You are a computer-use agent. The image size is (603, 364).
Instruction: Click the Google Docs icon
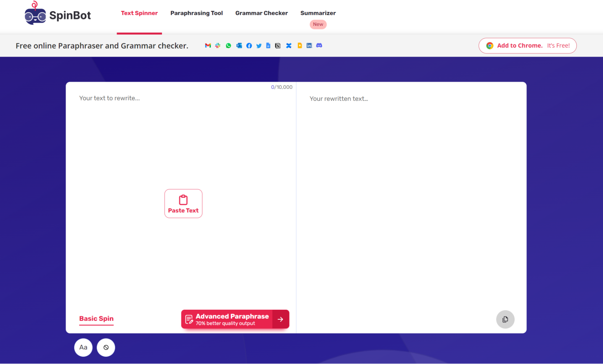pyautogui.click(x=268, y=45)
